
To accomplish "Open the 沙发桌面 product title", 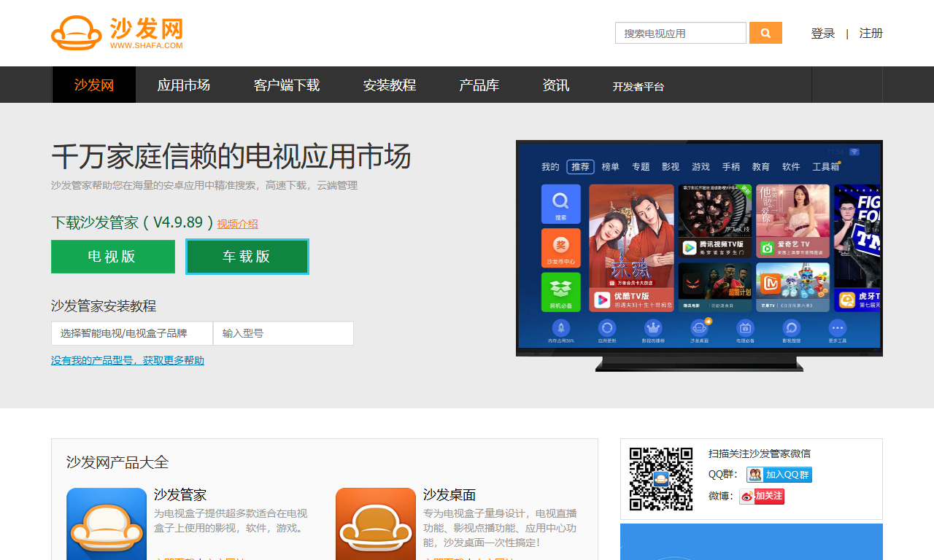I will pos(449,495).
